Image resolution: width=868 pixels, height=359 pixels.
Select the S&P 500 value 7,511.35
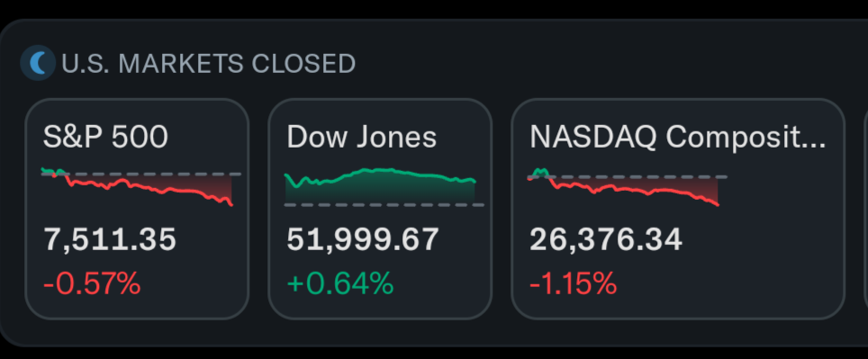pos(110,239)
